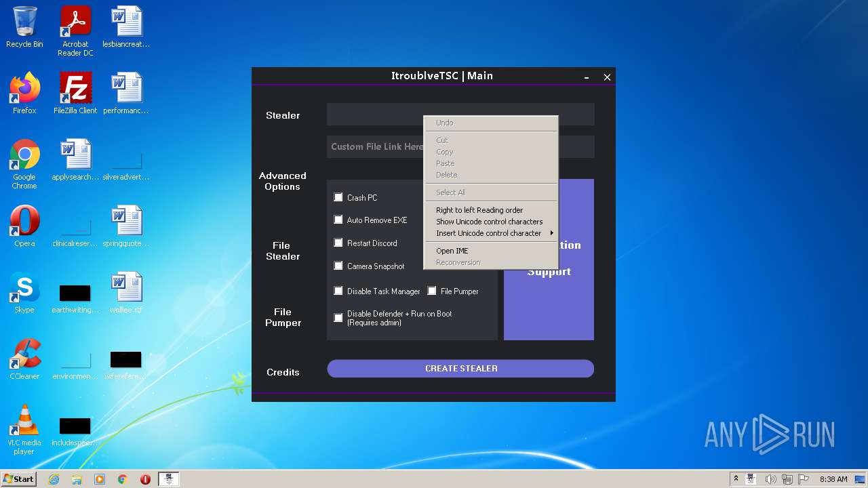Select the Acrobat Reader DC shortcut

[75, 31]
